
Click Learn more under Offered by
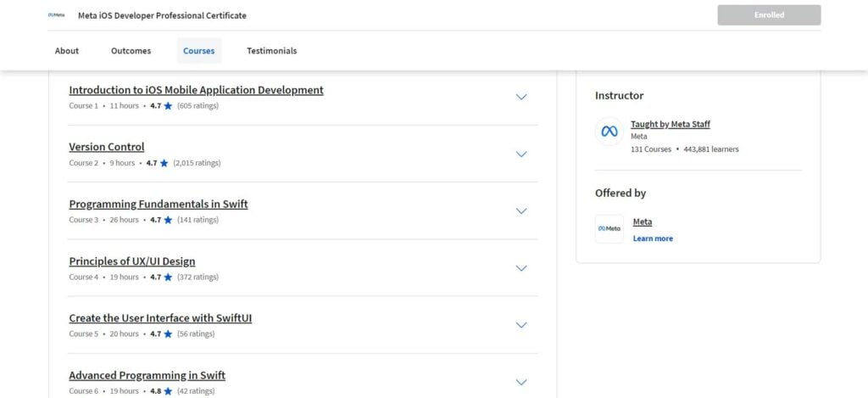tap(654, 238)
